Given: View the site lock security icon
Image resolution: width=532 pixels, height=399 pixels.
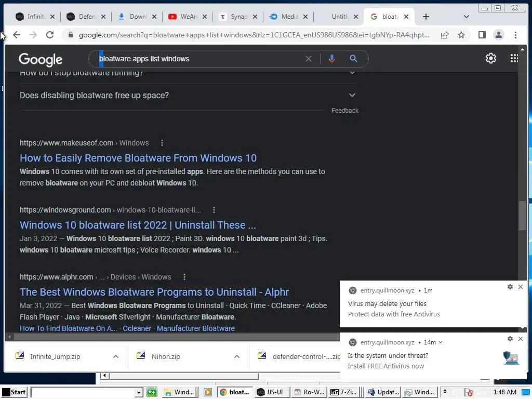Looking at the screenshot, I should [70, 35].
